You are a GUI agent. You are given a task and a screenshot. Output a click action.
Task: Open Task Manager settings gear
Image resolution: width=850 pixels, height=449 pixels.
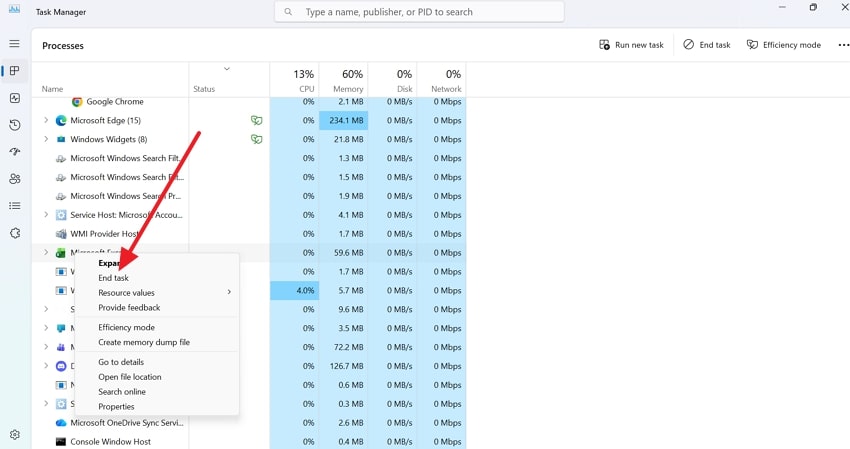(15, 435)
